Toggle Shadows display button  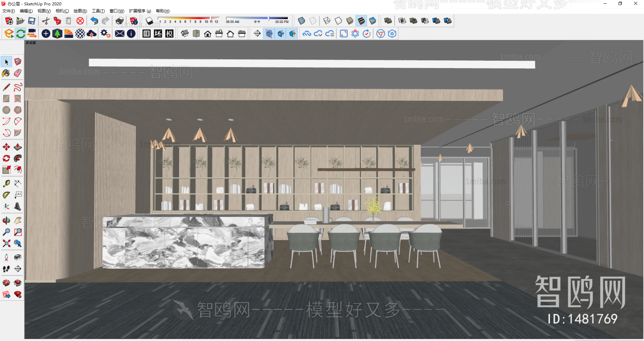tap(149, 21)
